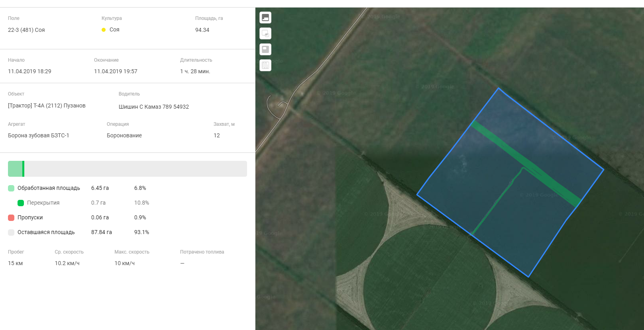Click the start time 11.04.2019 18:29
Screen dimensions: 644x330
click(29, 71)
